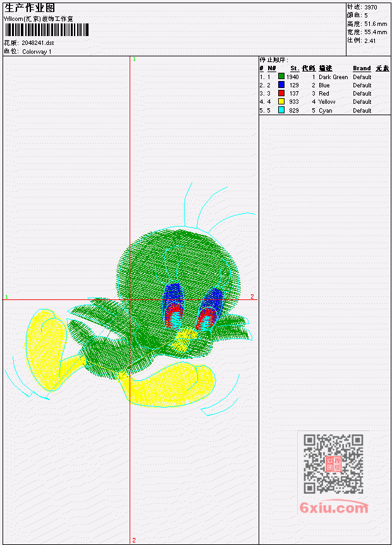Click the color count '颜色: 5'
The height and width of the screenshot is (545, 392).
357,15
